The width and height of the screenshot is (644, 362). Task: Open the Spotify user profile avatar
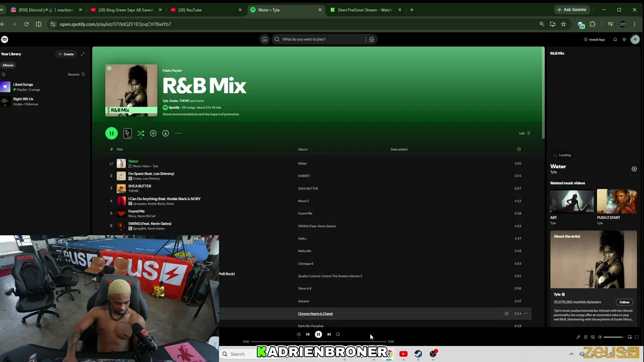pos(635,39)
